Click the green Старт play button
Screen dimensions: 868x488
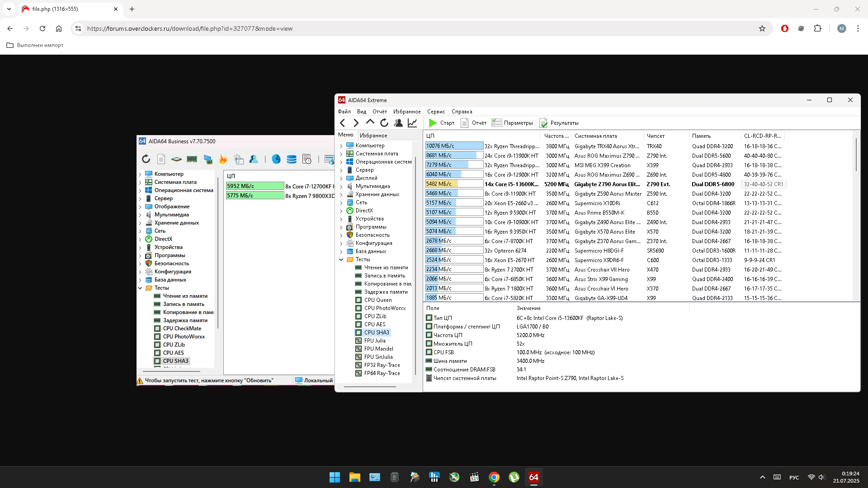pyautogui.click(x=433, y=123)
